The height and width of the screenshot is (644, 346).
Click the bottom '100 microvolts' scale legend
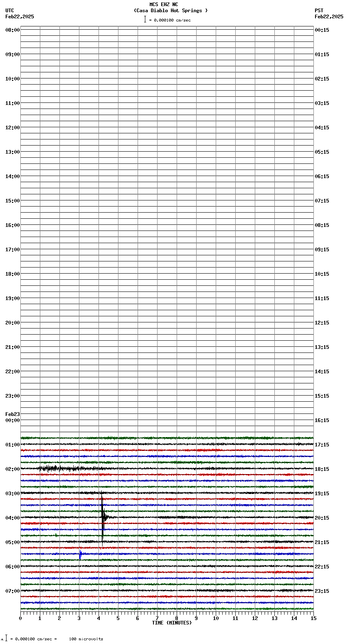pos(86,639)
